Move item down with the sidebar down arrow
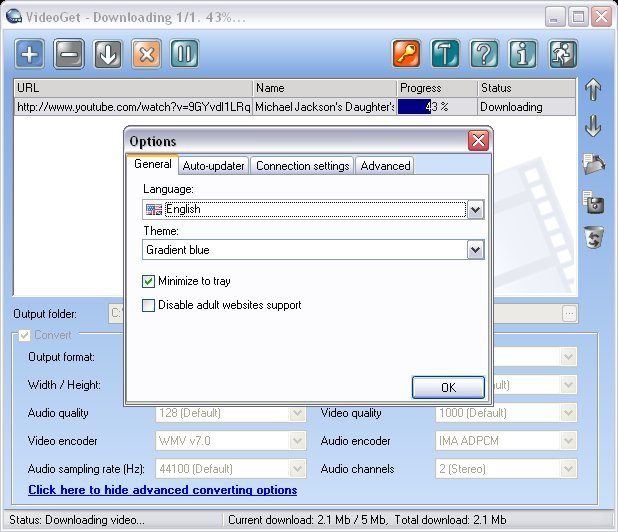 593,126
